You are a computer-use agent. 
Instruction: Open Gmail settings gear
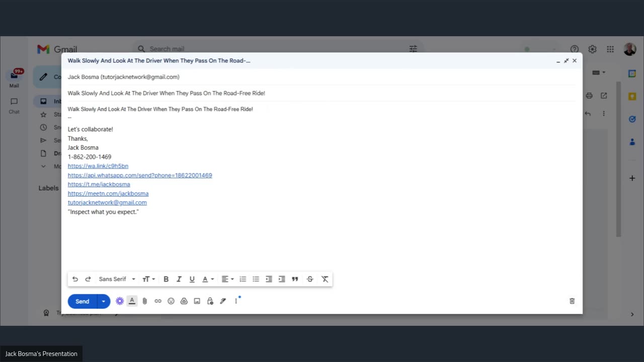coord(593,49)
